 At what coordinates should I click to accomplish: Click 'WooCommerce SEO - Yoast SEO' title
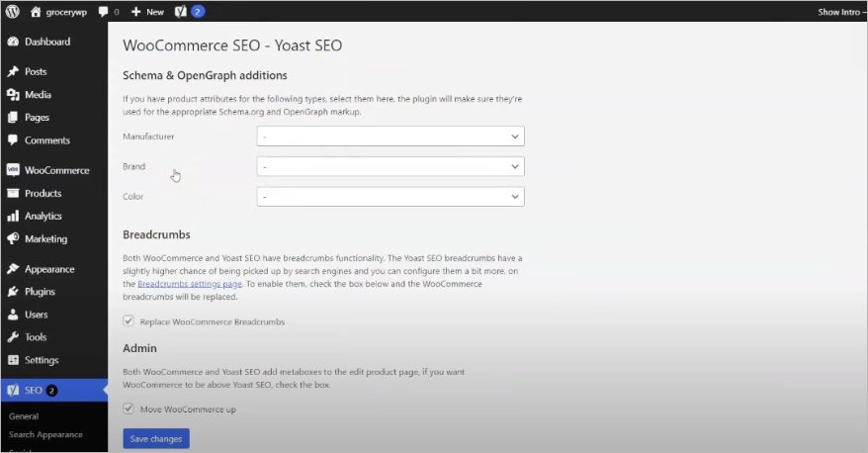[x=232, y=45]
